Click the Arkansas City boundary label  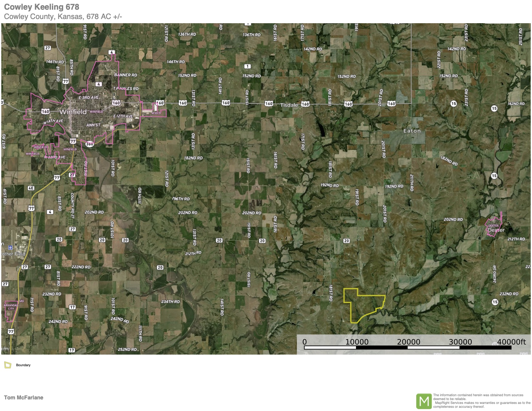11,307
